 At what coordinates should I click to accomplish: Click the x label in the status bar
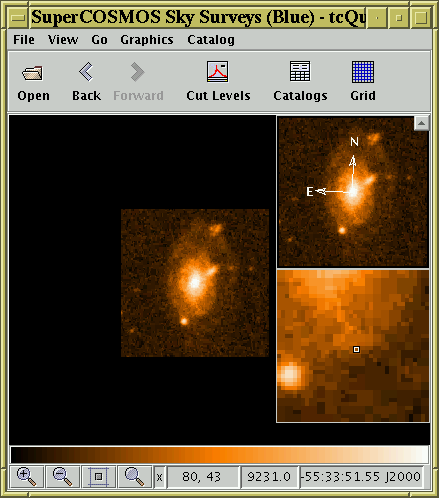coord(159,477)
